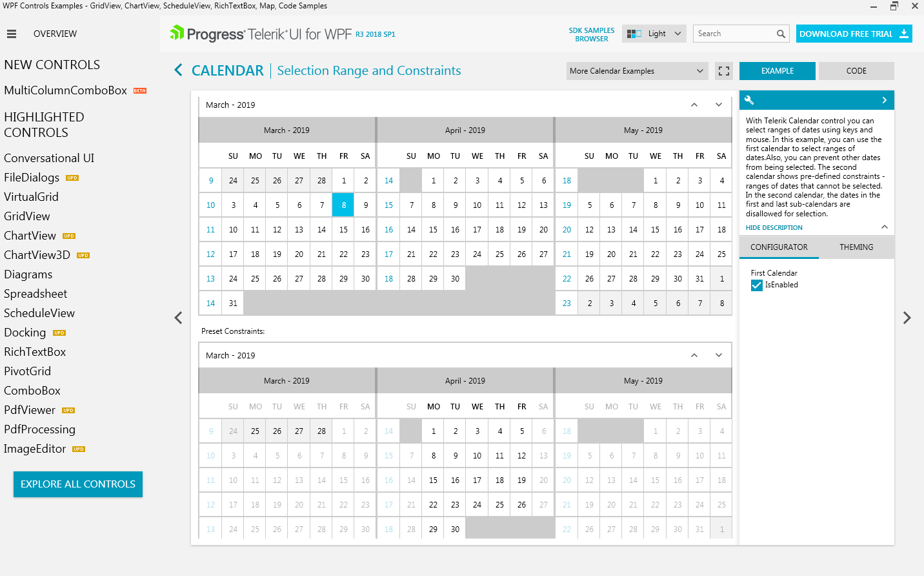Go back using arrow beside CALENDAR

click(x=179, y=70)
